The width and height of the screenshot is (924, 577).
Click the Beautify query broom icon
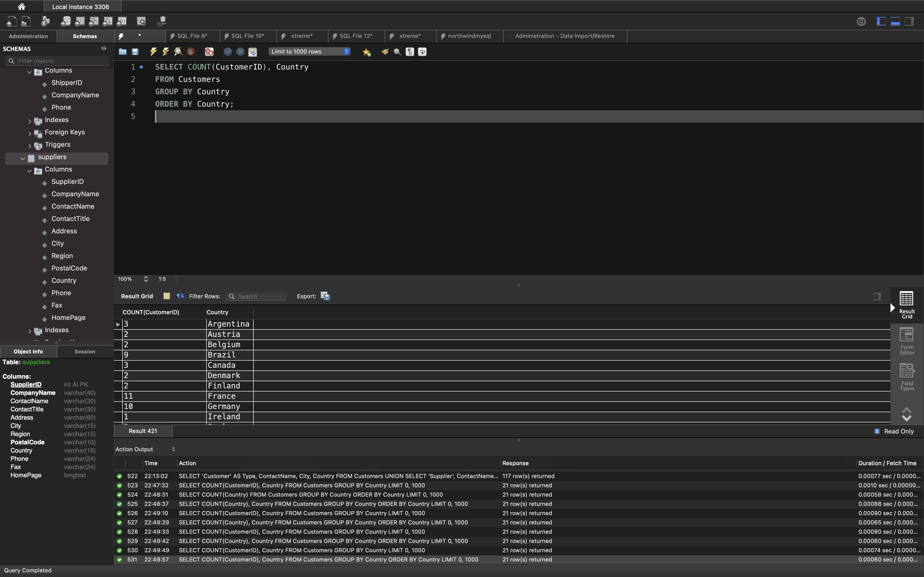385,52
